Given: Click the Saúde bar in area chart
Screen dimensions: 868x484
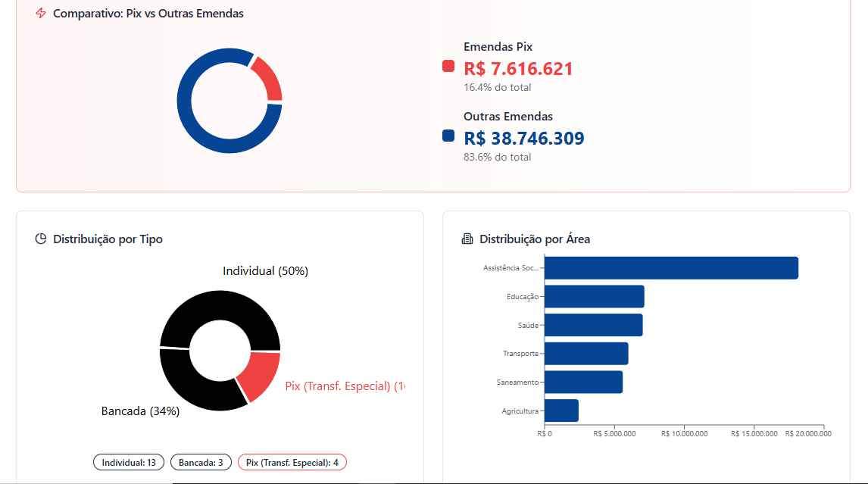Looking at the screenshot, I should click(x=593, y=325).
